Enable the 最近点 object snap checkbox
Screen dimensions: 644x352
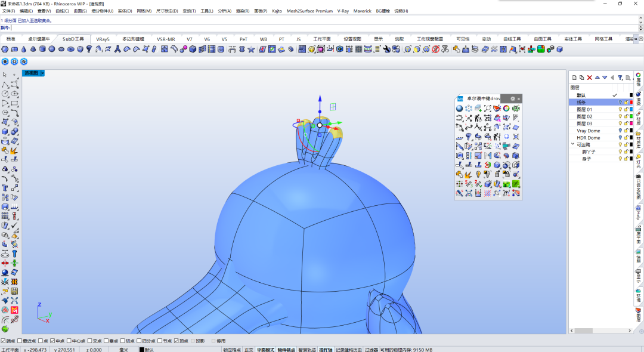click(x=20, y=341)
